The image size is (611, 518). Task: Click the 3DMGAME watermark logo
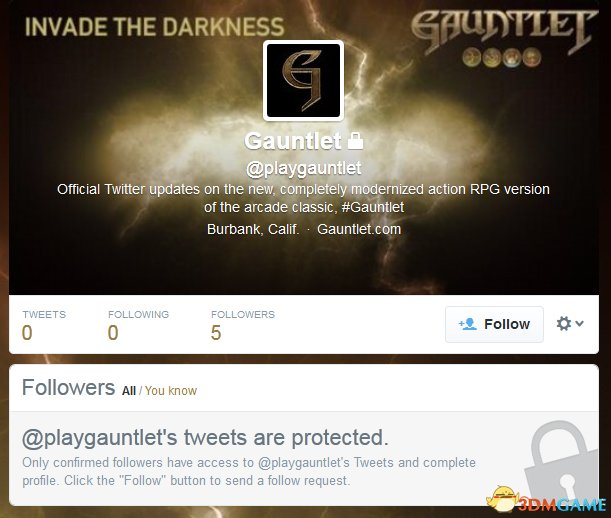(x=546, y=499)
